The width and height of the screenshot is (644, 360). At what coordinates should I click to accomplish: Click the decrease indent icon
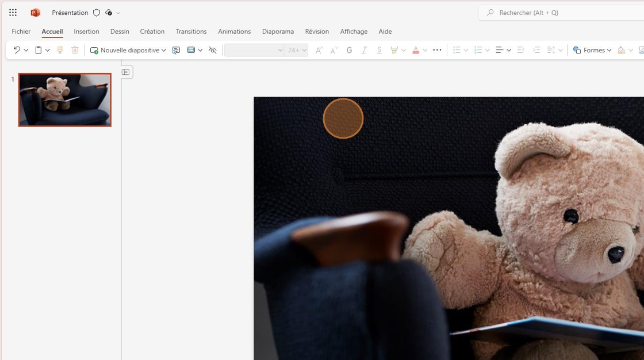[521, 50]
